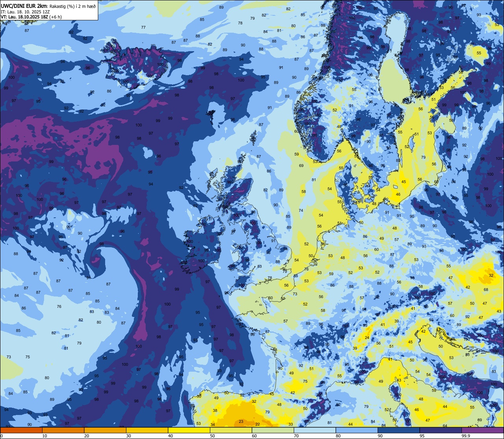Click the '0' tick label on legend bar

point(2,436)
